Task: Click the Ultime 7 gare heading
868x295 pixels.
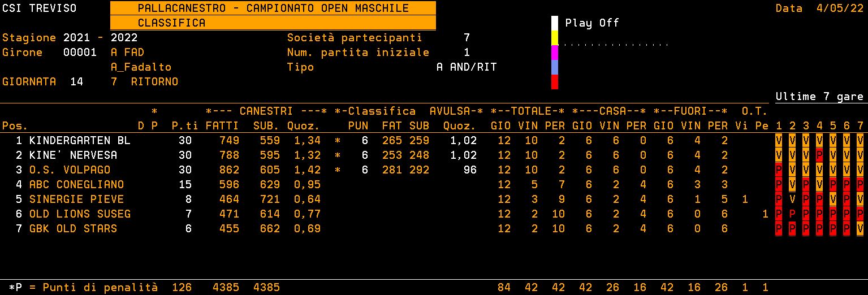Action: (x=819, y=97)
